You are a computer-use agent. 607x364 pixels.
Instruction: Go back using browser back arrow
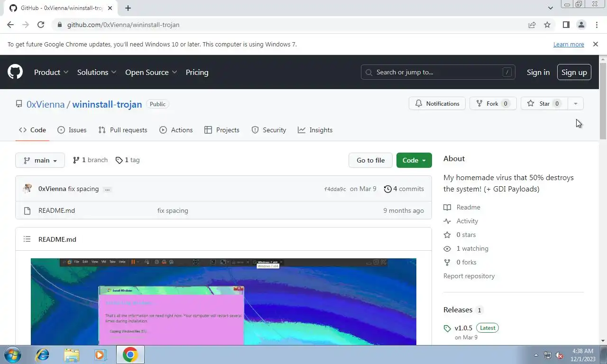click(10, 25)
